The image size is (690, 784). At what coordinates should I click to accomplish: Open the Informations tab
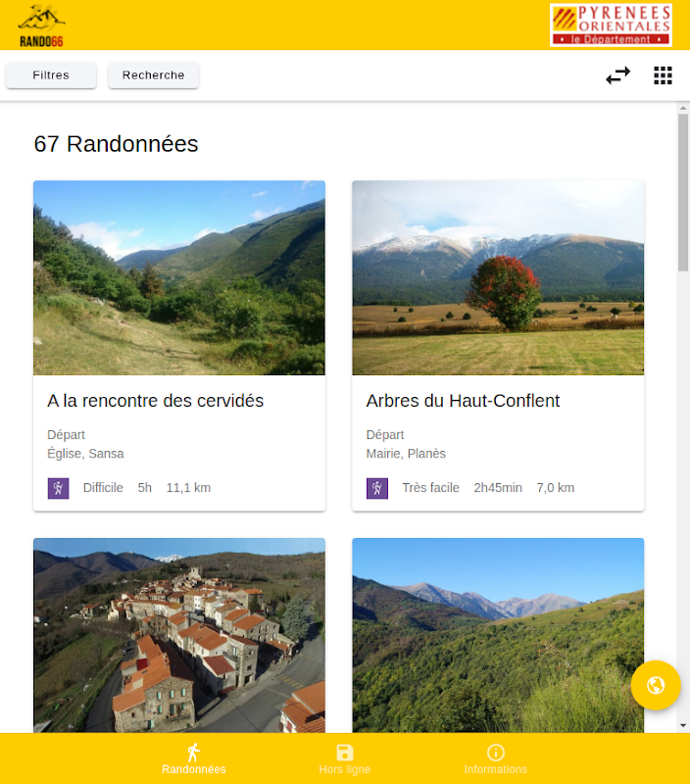496,759
